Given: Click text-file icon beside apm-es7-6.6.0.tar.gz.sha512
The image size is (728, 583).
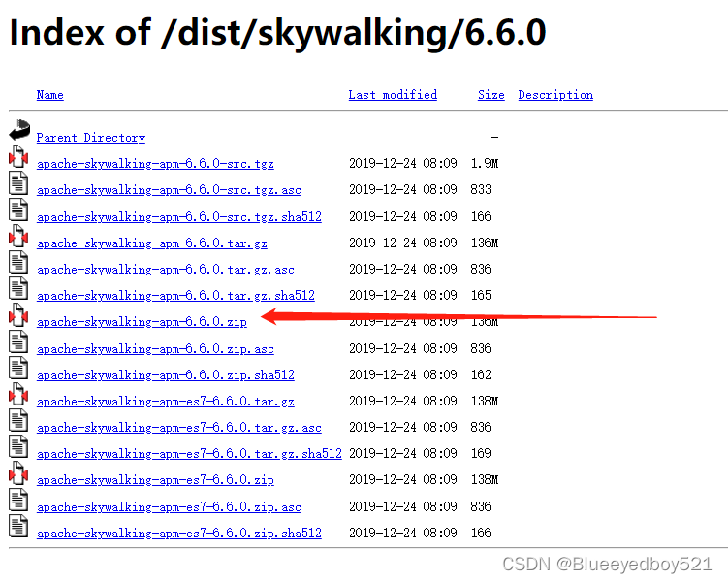Looking at the screenshot, I should [x=18, y=446].
